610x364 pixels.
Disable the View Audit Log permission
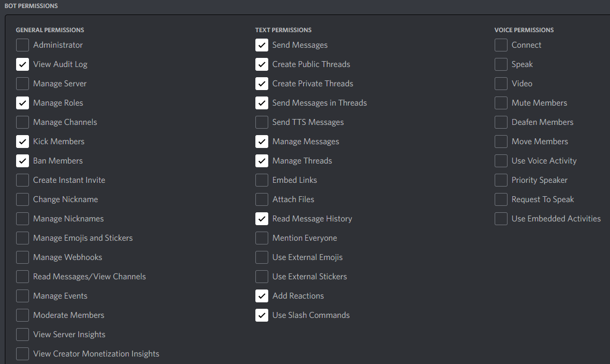click(x=23, y=64)
